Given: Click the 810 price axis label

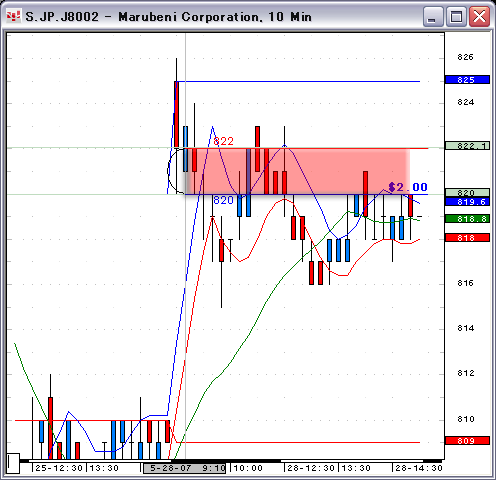Looking at the screenshot, I should [465, 419].
